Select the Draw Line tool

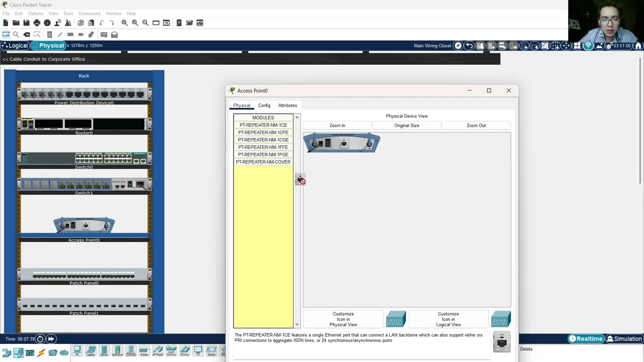click(60, 35)
